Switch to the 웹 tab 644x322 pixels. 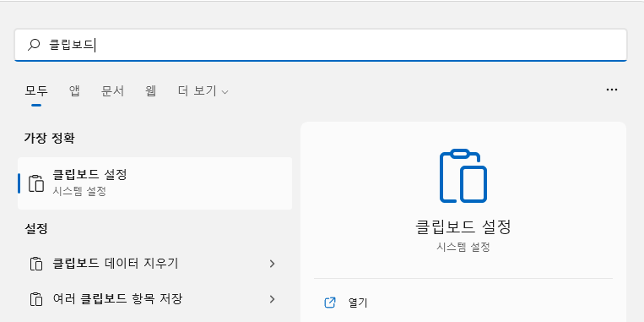151,91
